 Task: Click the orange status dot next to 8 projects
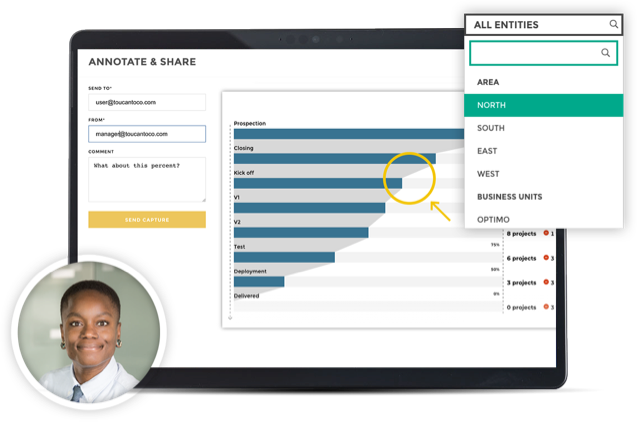[546, 233]
